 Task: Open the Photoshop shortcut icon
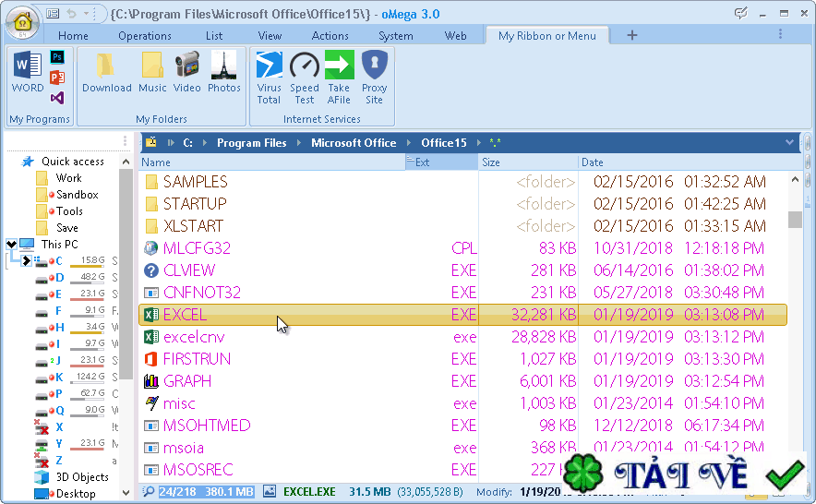[x=57, y=57]
